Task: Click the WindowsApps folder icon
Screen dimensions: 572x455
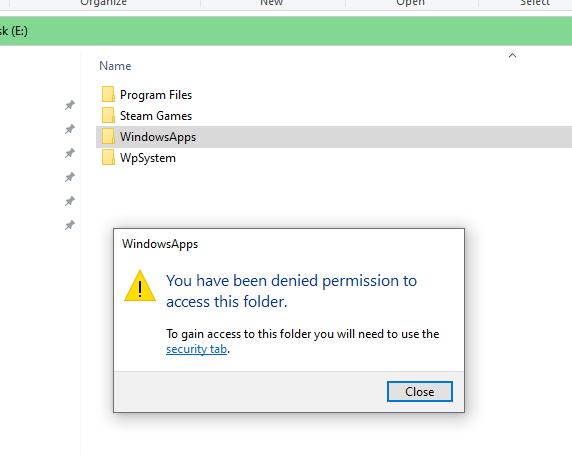Action: click(x=108, y=137)
